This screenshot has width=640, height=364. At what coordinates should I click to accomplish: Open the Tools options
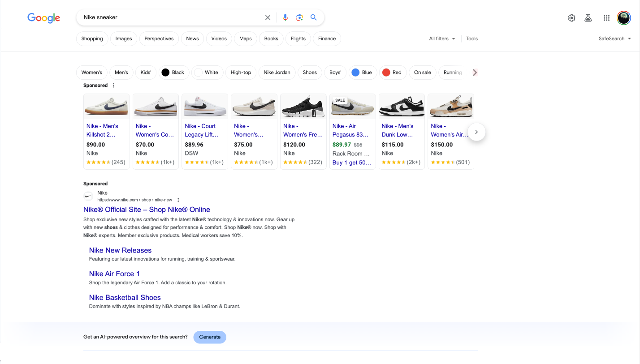coord(472,39)
